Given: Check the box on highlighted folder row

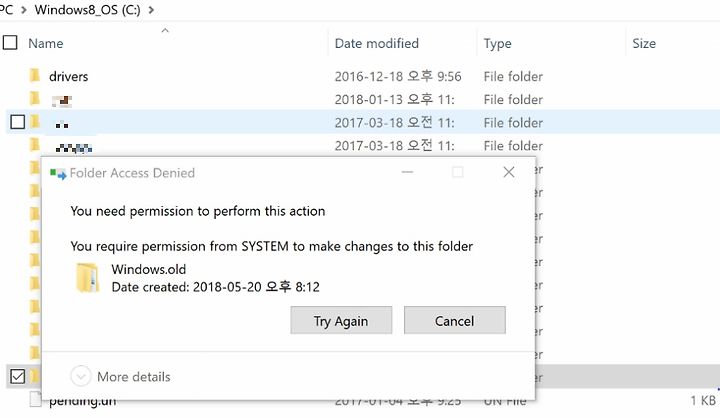Looking at the screenshot, I should pos(17,122).
